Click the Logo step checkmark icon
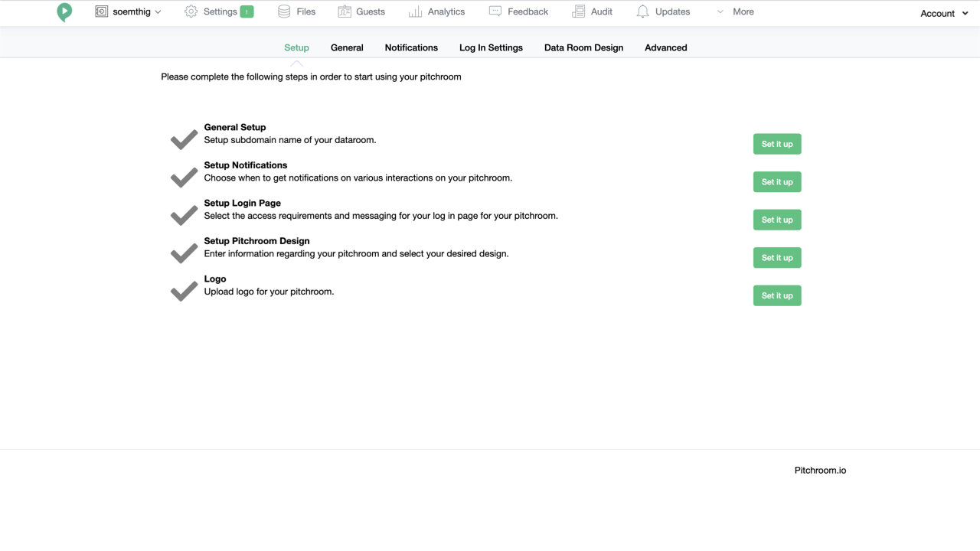Screen dimensions: 980x551 [184, 291]
